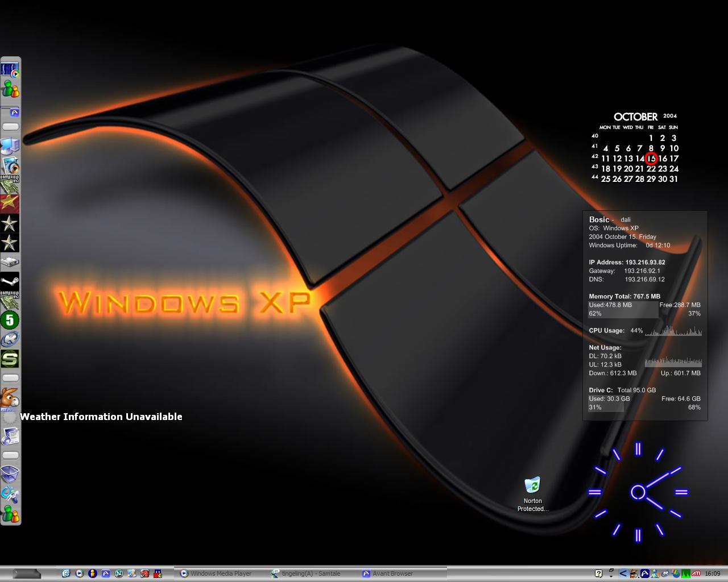Image resolution: width=728 pixels, height=582 pixels.
Task: Click the CPU Usage graph
Action: tap(673, 330)
